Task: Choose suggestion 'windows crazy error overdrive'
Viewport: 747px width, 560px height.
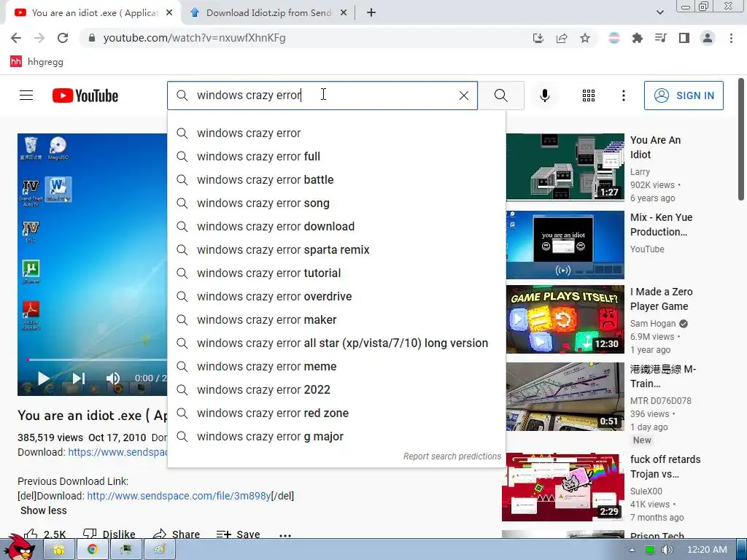Action: pyautogui.click(x=336, y=297)
